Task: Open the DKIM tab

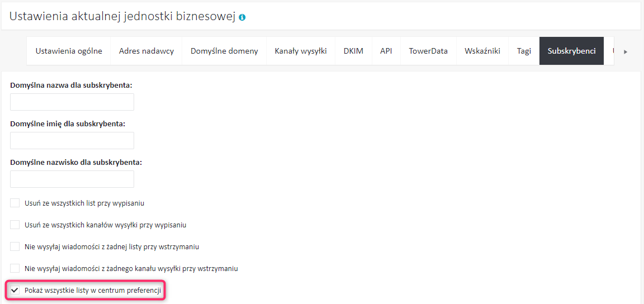Action: [x=353, y=51]
